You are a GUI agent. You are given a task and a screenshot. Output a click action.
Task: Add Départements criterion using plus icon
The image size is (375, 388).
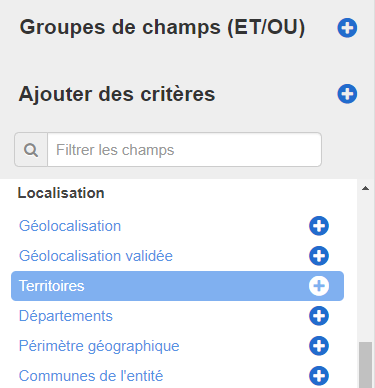319,316
